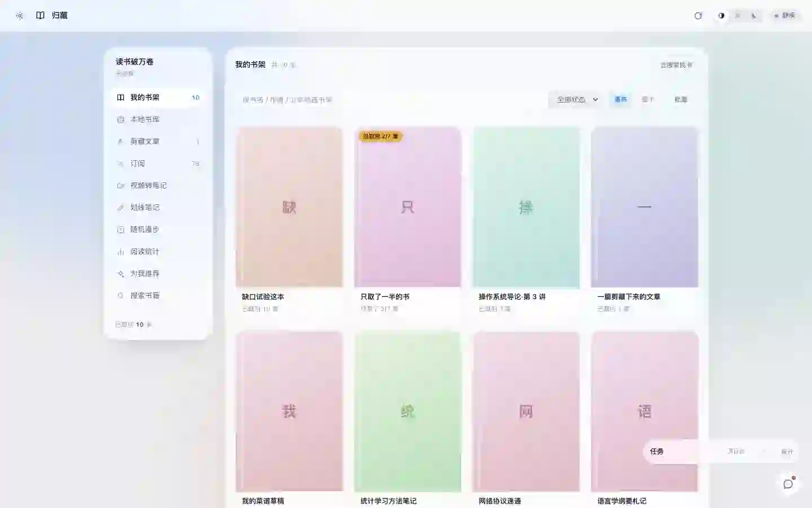This screenshot has height=508, width=812.
Task: Switch to the moon dark theme mode
Action: pyautogui.click(x=754, y=16)
